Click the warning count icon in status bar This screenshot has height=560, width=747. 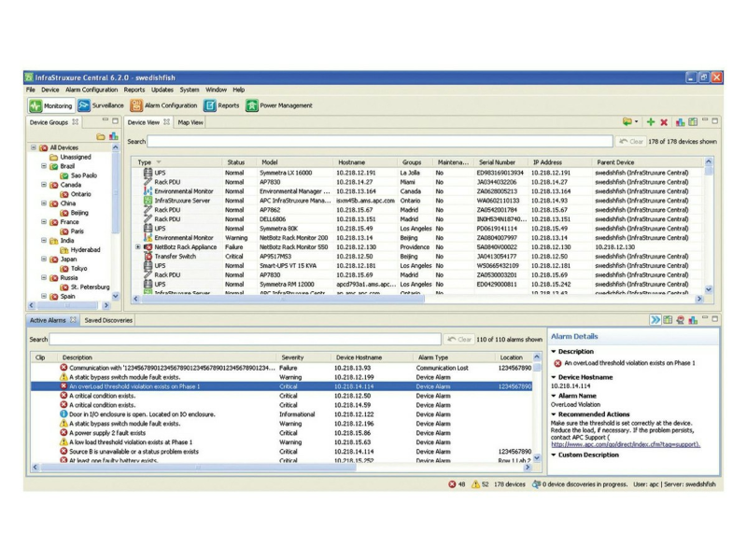point(475,484)
